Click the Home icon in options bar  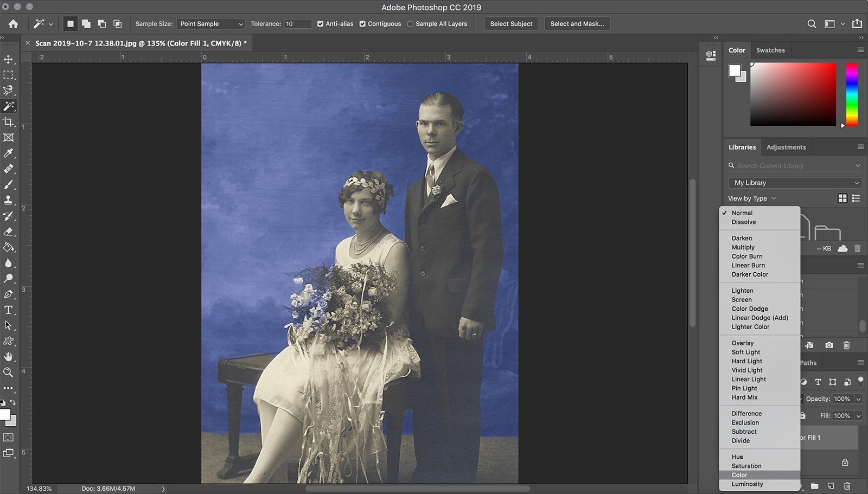tap(13, 24)
